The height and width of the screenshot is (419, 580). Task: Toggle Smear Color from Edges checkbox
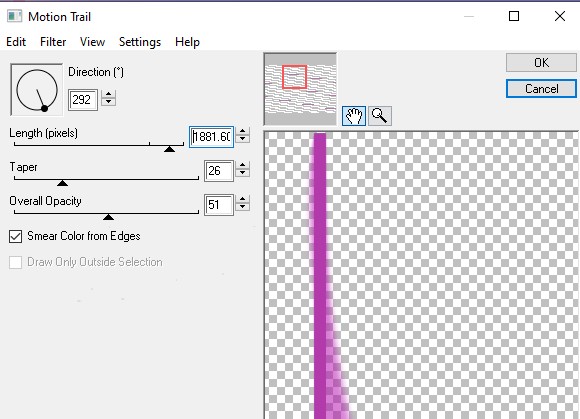pos(16,236)
